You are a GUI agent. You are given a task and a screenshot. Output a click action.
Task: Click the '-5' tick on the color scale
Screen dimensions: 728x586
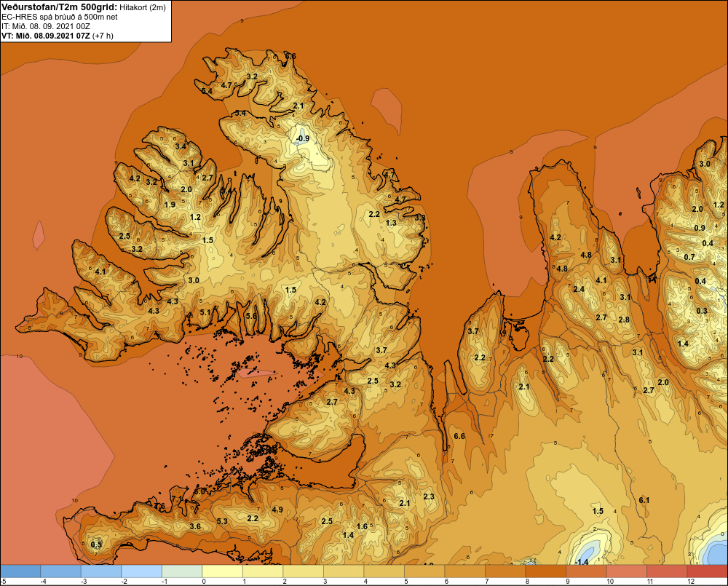pos(3,582)
